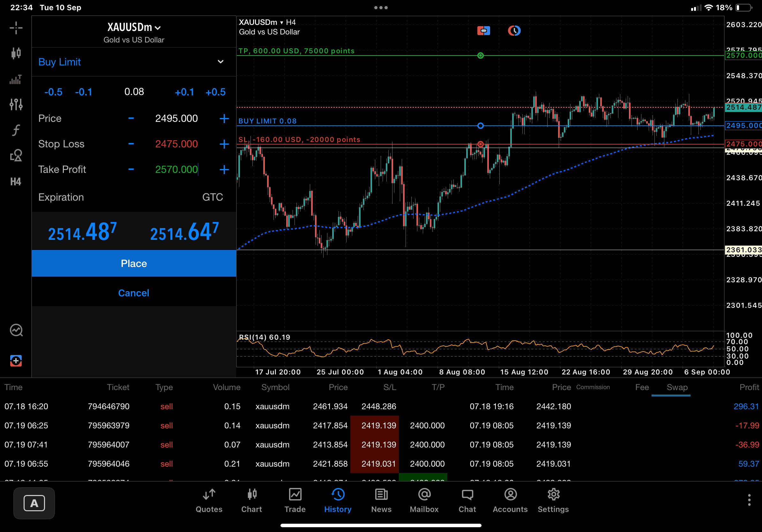Edit the Stop Loss 2475.000 field
This screenshot has width=762, height=532.
(176, 144)
